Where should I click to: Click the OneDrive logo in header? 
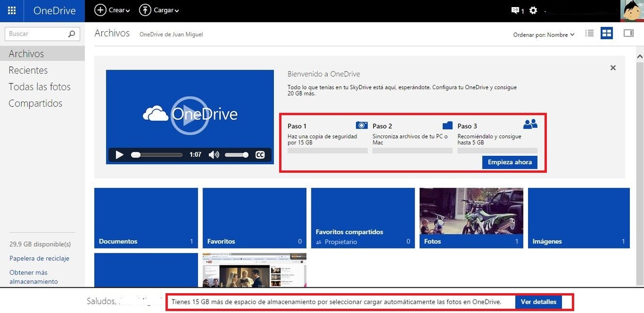(54, 11)
